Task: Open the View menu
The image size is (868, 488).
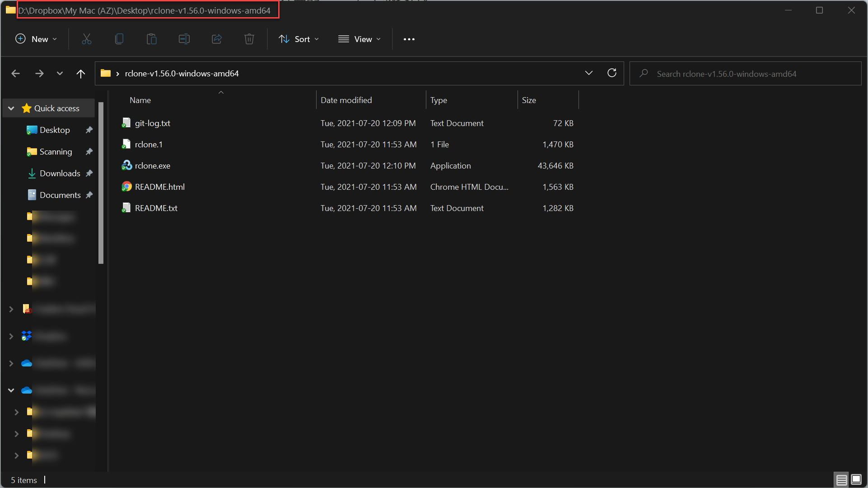Action: [359, 39]
